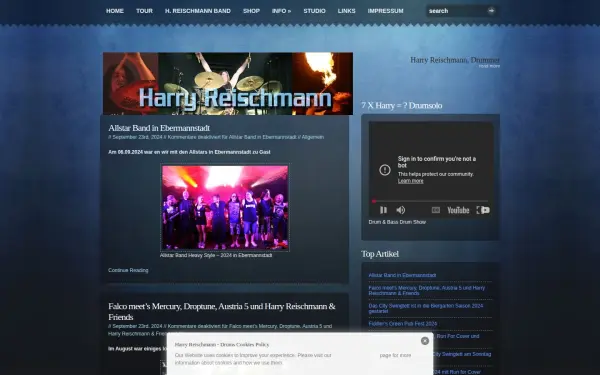Image resolution: width=600 pixels, height=375 pixels.
Task: Open the SHOP menu item
Action: (251, 11)
